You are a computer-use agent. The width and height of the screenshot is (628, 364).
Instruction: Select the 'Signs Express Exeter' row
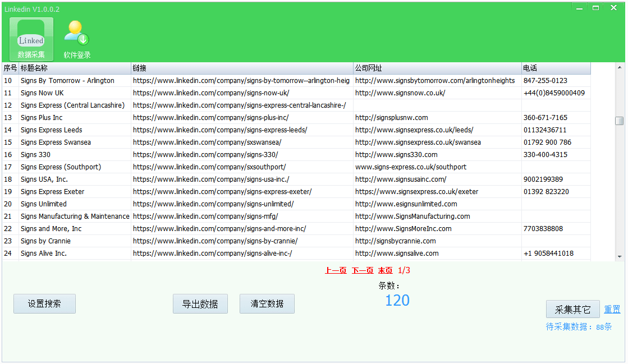296,192
